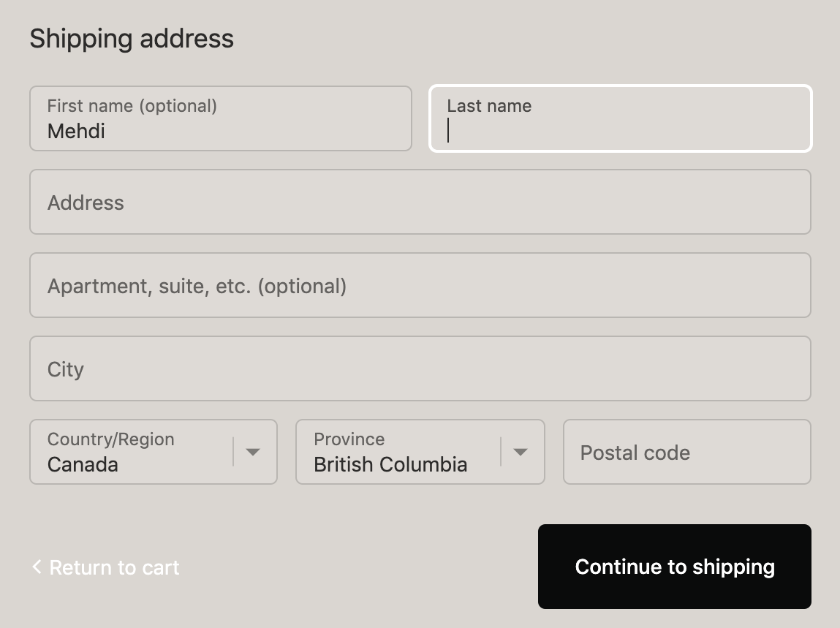Viewport: 840px width, 628px height.
Task: Click the Shipping address heading
Action: (132, 38)
